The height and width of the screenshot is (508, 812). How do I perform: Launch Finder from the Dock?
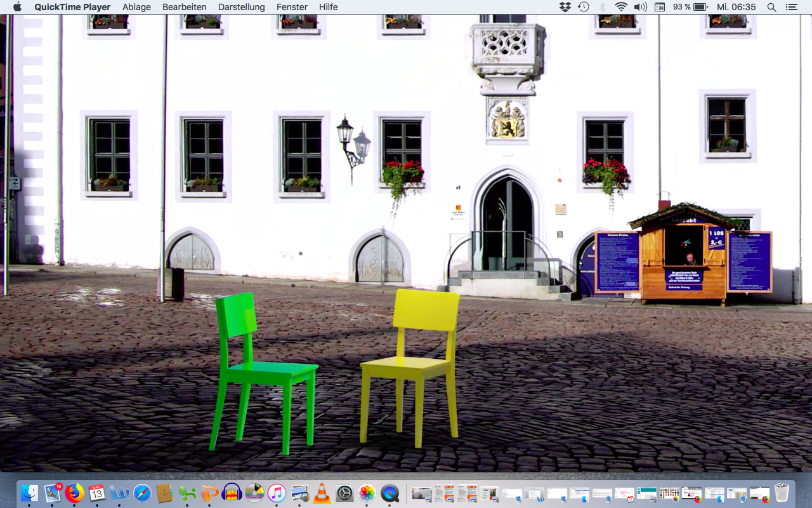pyautogui.click(x=29, y=493)
